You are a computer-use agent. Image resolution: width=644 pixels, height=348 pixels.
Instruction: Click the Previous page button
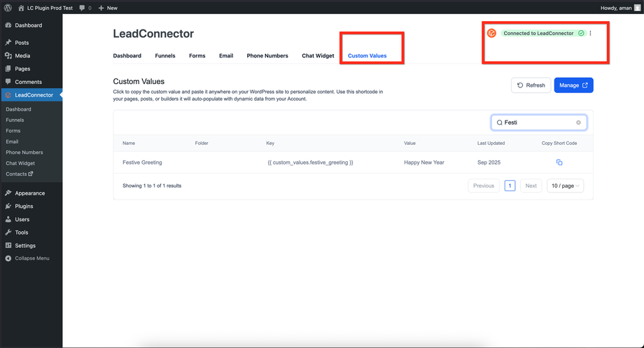point(484,186)
